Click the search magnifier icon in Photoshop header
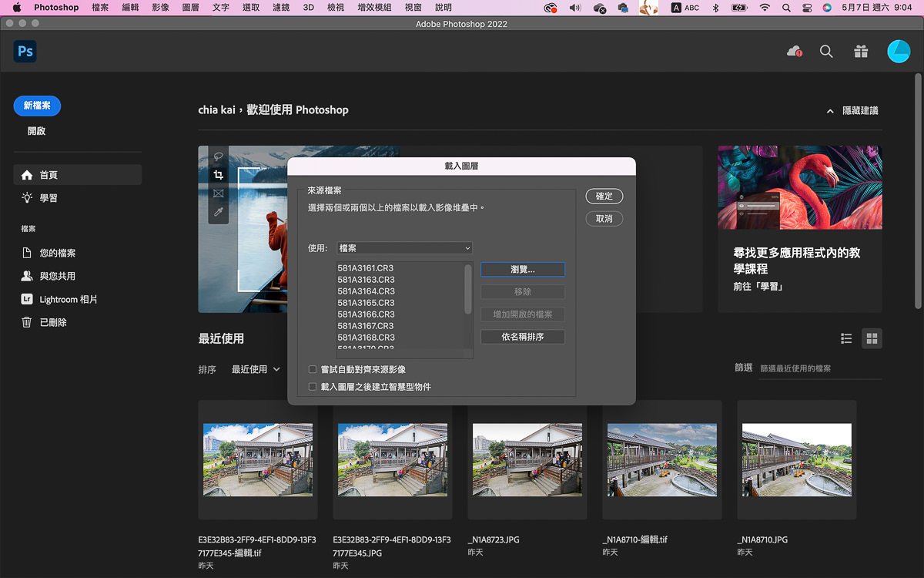This screenshot has width=924, height=578. click(826, 52)
